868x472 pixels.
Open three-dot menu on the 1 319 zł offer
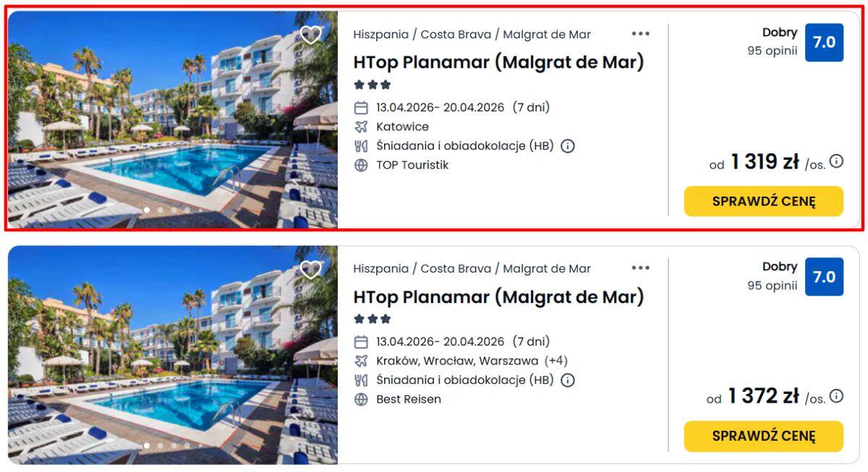point(640,34)
